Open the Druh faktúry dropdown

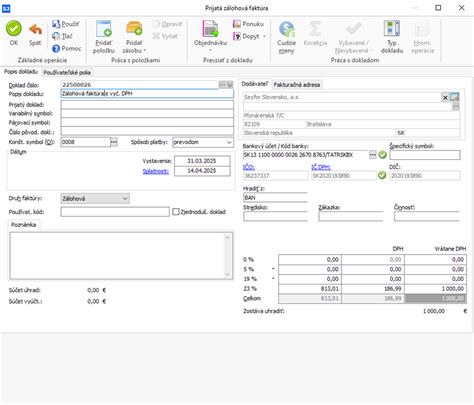pos(125,198)
